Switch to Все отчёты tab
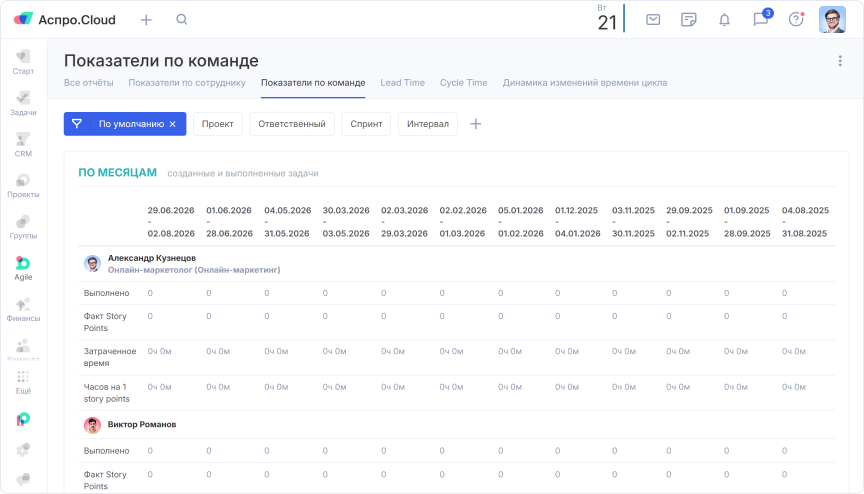Image resolution: width=864 pixels, height=494 pixels. tap(89, 83)
